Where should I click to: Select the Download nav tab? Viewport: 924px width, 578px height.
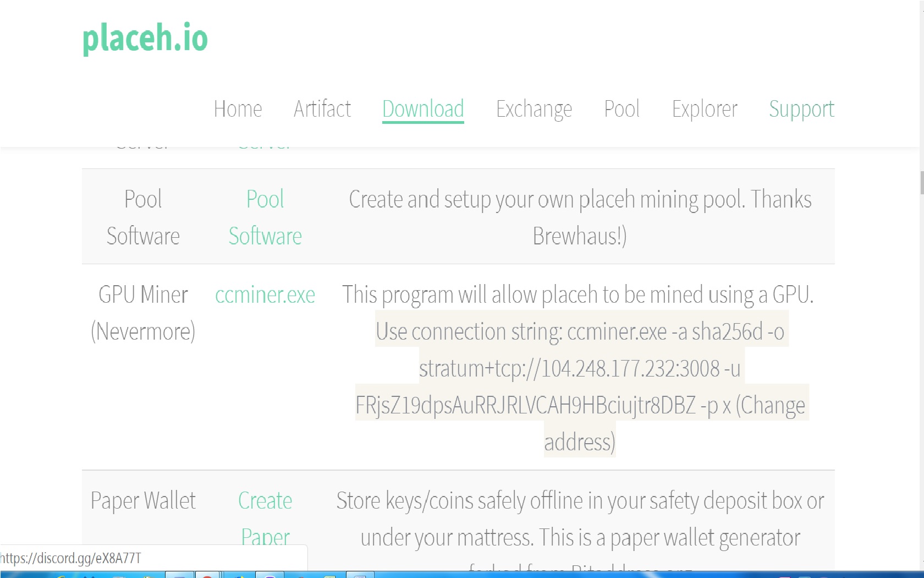[423, 109]
